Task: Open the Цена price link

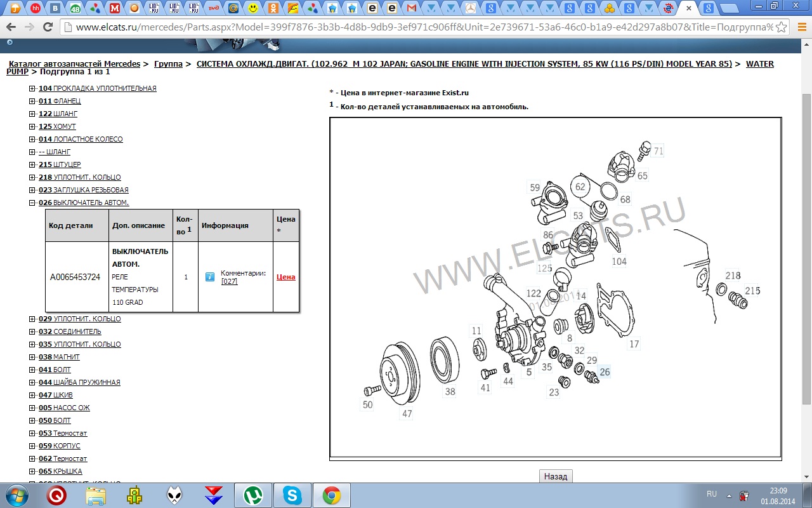Action: pos(285,277)
